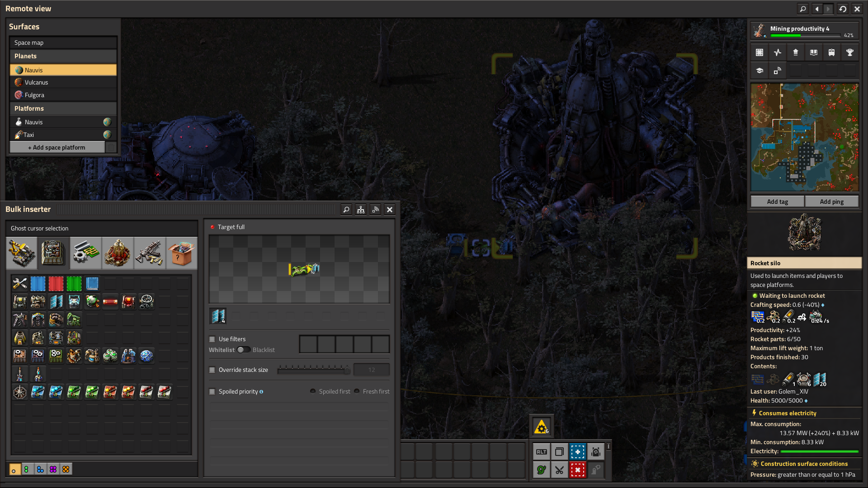Image resolution: width=868 pixels, height=488 pixels.
Task: Open the achievements trophy button
Action: coord(849,52)
